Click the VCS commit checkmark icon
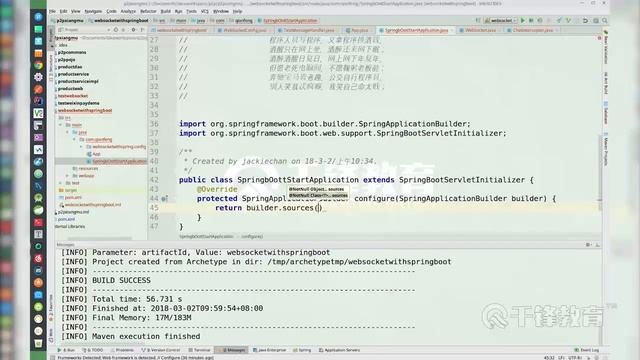Screen dimensions: 640x360 point(568,20)
